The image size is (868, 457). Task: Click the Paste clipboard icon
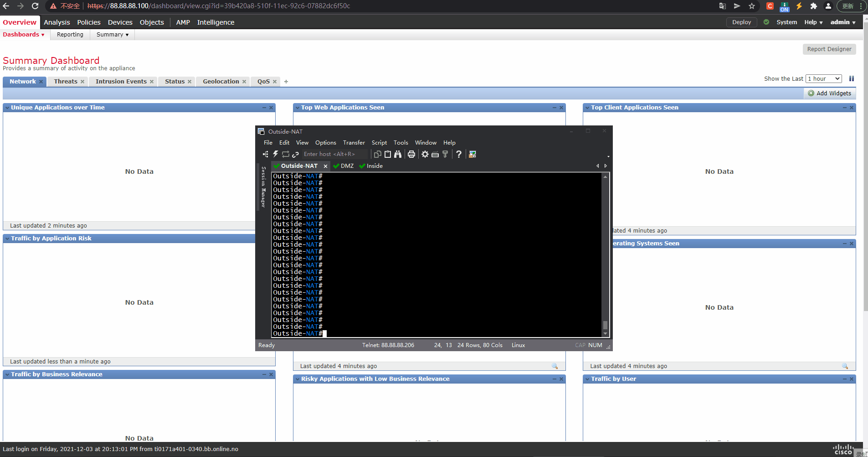coord(388,154)
